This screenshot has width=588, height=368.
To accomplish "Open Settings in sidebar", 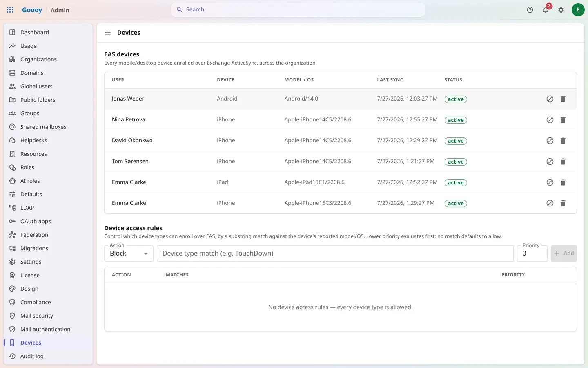I will [48, 262].
